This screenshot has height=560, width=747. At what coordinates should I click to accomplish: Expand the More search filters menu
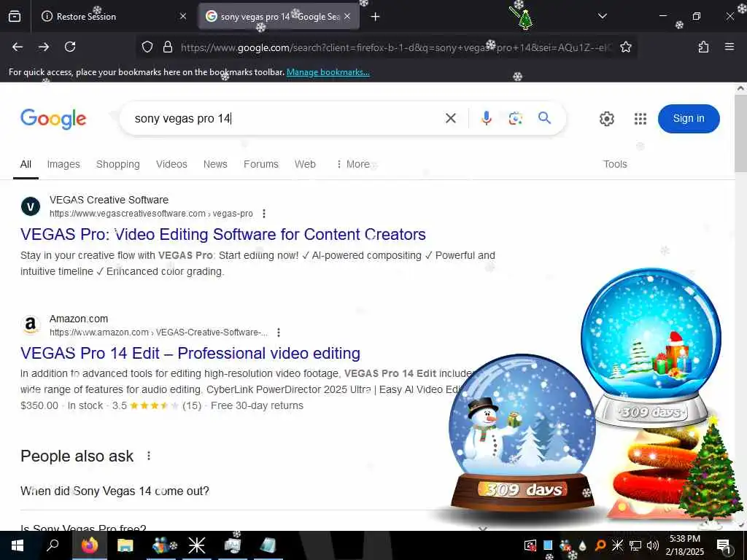353,164
